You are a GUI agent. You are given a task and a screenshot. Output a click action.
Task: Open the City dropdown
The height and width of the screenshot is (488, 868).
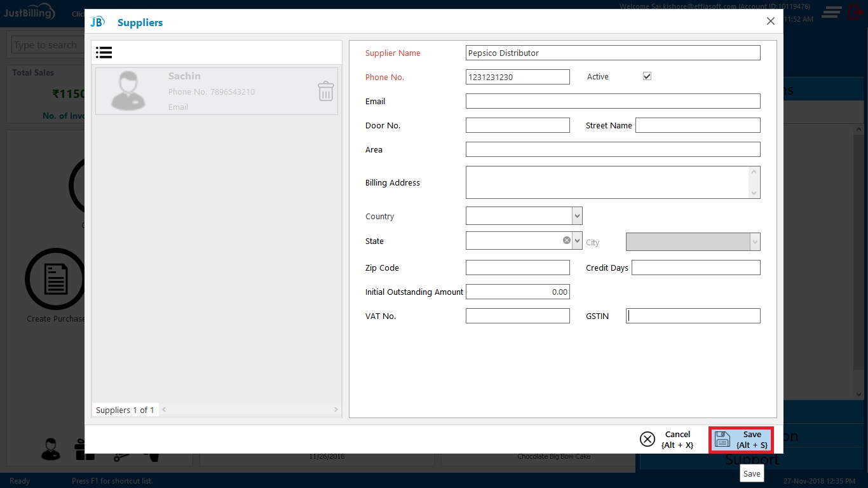point(755,242)
